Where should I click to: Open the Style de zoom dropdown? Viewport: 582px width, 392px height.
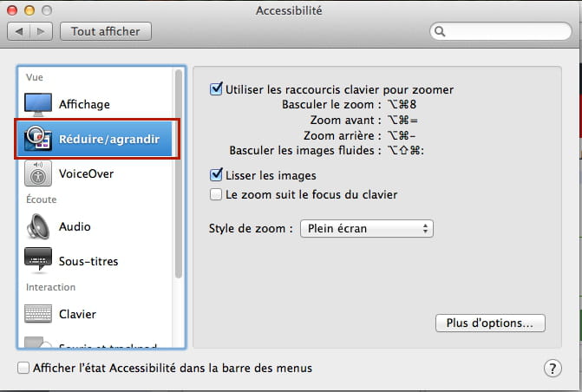(x=367, y=228)
